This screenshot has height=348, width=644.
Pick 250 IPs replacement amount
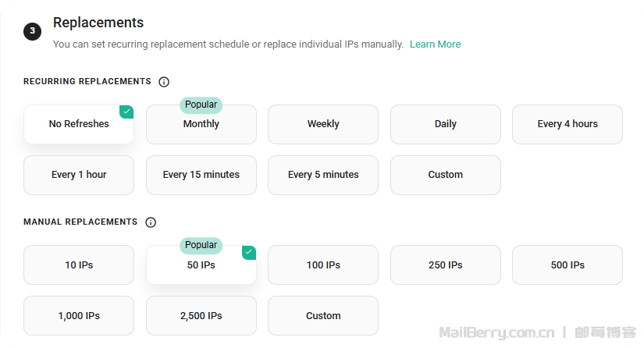446,265
